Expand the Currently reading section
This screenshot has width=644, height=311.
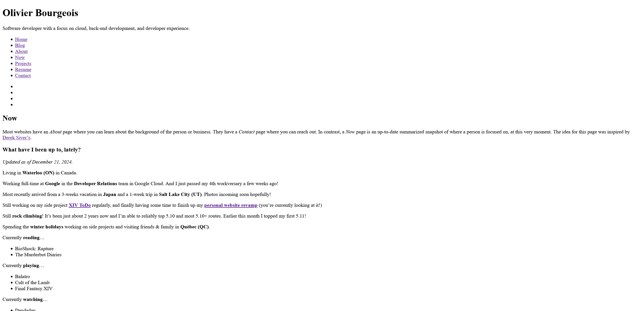tap(23, 238)
